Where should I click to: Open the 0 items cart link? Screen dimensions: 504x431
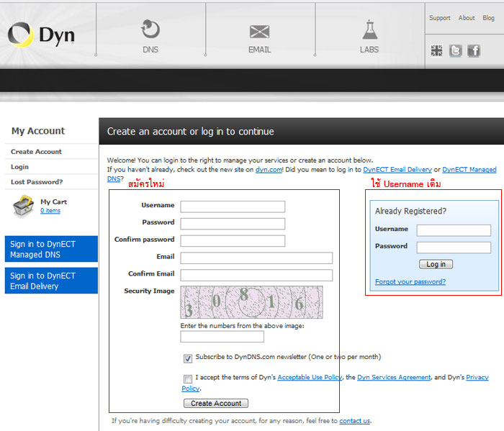50,210
